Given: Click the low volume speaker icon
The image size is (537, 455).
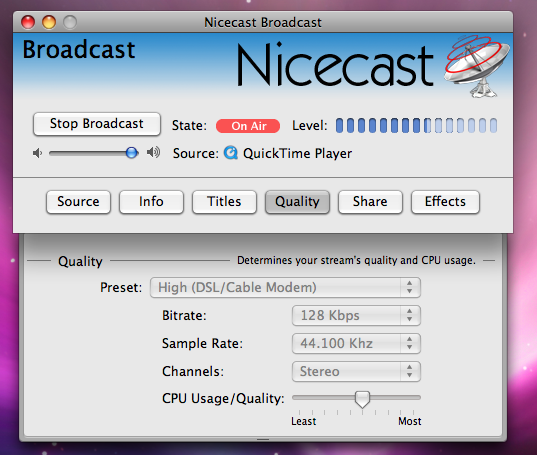Looking at the screenshot, I should click(x=37, y=153).
